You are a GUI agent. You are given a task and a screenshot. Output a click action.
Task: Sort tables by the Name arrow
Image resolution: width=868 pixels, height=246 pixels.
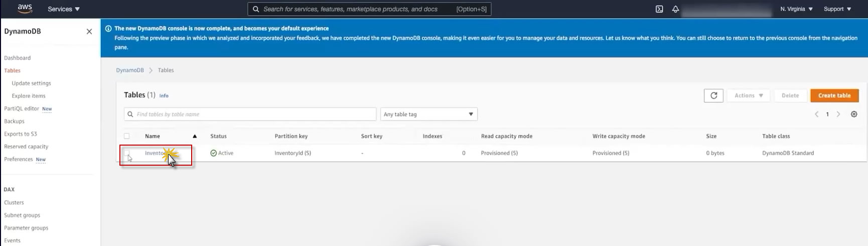[x=195, y=136]
